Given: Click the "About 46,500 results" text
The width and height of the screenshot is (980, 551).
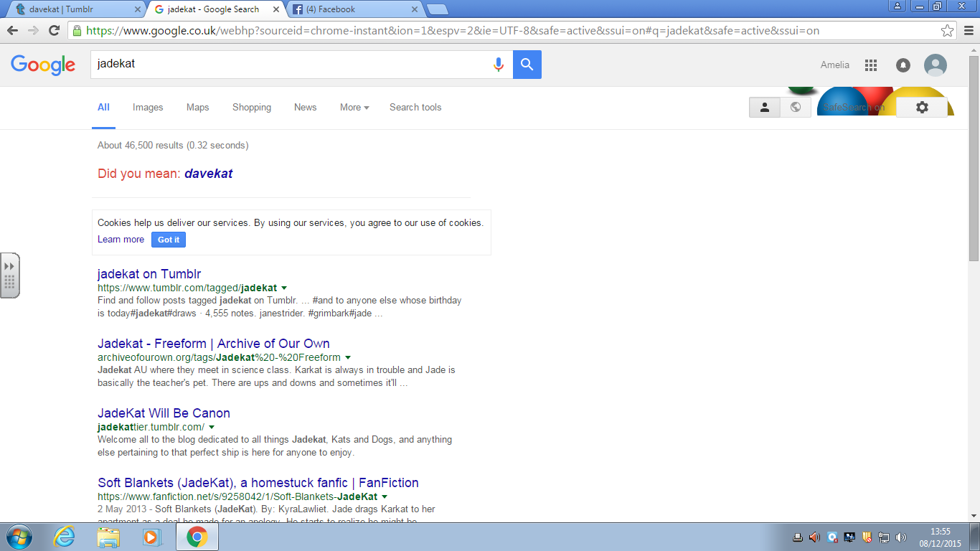Looking at the screenshot, I should tap(173, 146).
